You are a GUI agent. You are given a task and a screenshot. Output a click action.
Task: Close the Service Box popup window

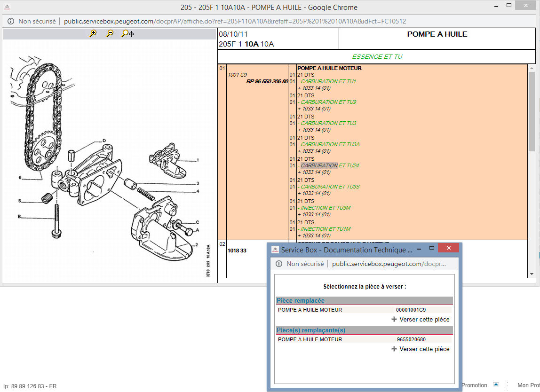[449, 248]
